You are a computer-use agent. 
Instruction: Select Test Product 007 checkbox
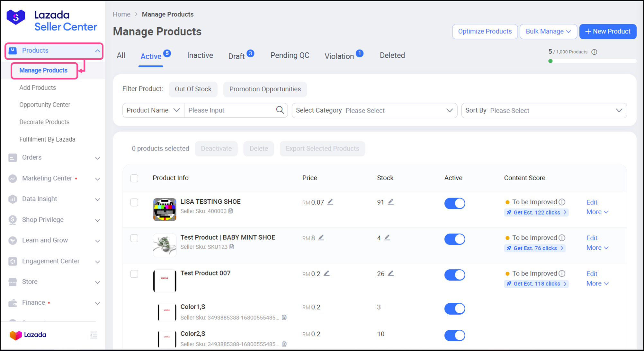point(134,274)
